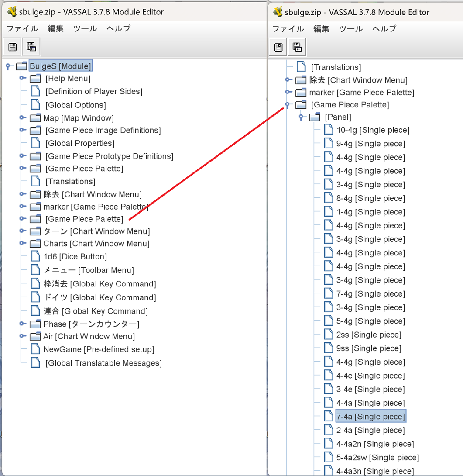The image size is (463, 476).
Task: Expand marker [Game Piece Palette] in left window
Action: (22, 207)
